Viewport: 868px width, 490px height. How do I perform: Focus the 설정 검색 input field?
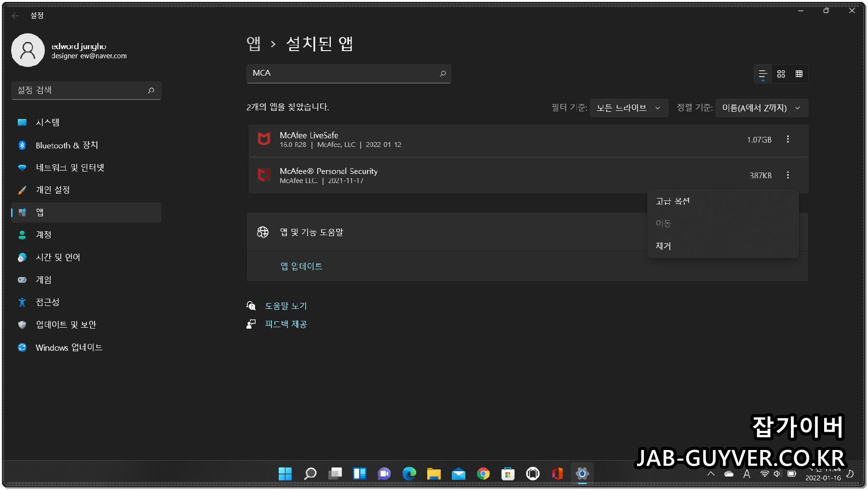click(86, 91)
